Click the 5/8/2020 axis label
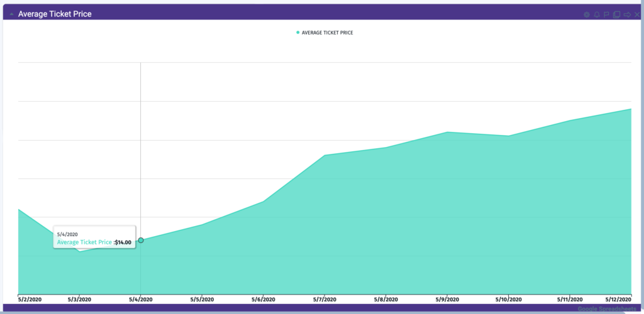The width and height of the screenshot is (644, 314). point(386,300)
